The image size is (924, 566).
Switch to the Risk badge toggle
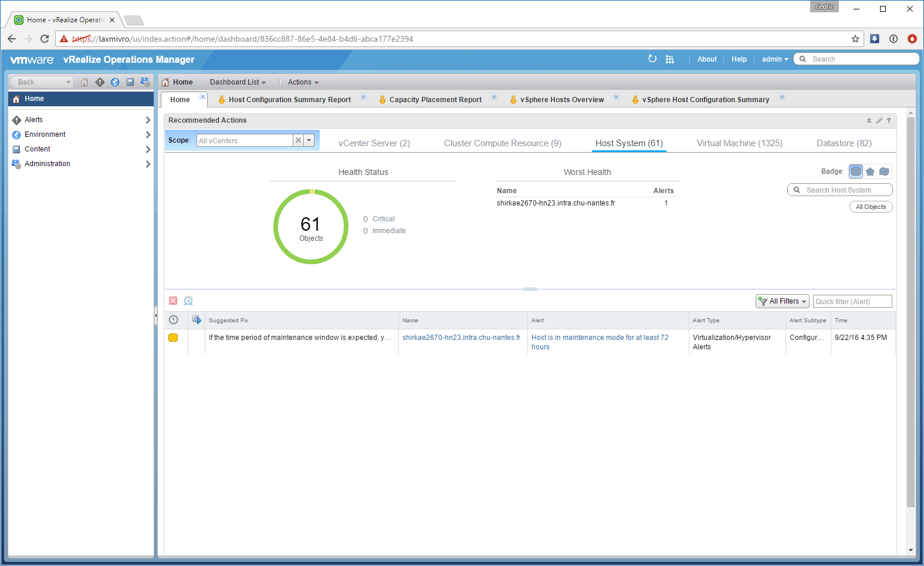pyautogui.click(x=870, y=171)
